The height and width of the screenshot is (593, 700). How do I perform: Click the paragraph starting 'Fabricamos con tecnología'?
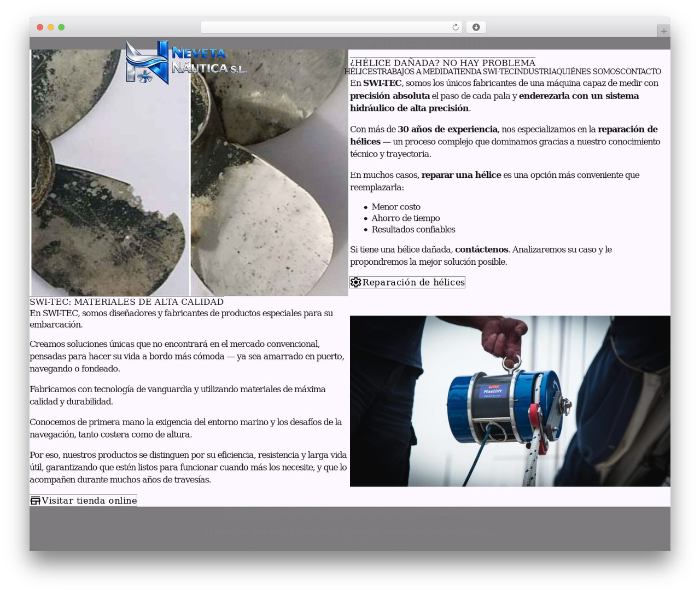(178, 396)
